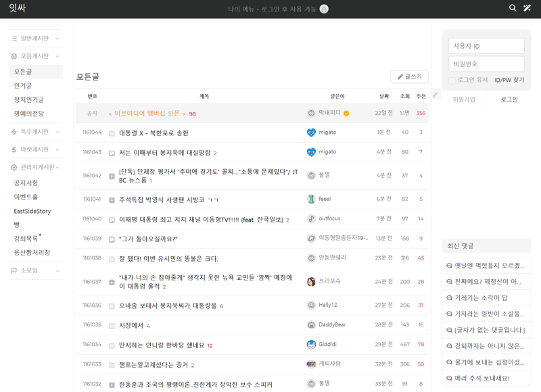
Task: Open the 미르미디어 멤버십 오픈 notice
Action: pyautogui.click(x=147, y=114)
